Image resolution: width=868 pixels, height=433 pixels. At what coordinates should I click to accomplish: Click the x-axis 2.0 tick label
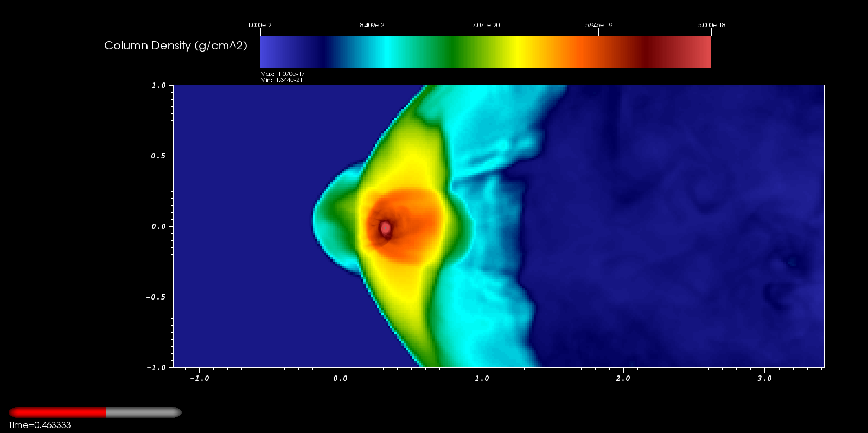click(623, 379)
